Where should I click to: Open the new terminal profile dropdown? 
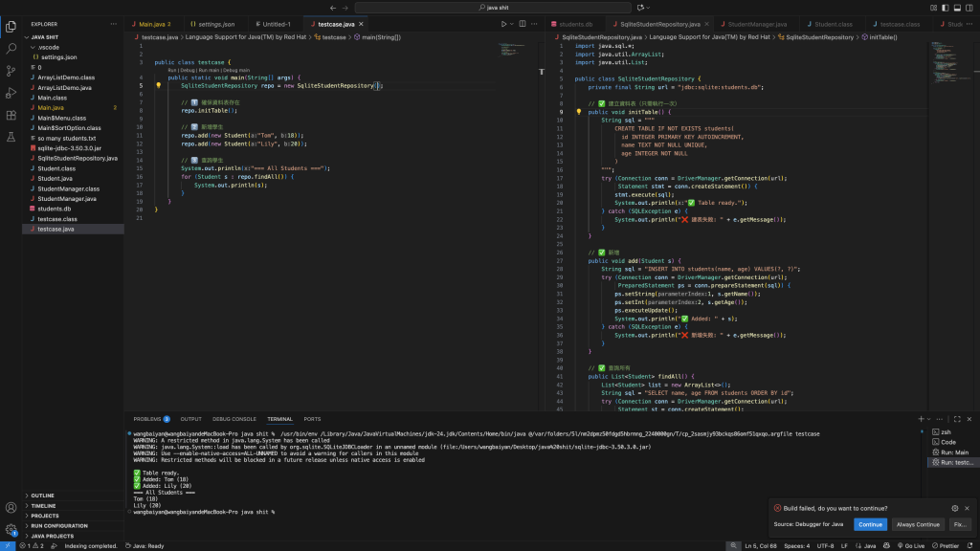[x=928, y=419]
